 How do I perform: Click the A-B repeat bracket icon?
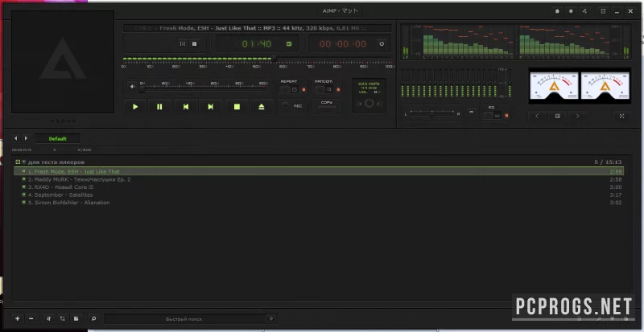click(183, 44)
